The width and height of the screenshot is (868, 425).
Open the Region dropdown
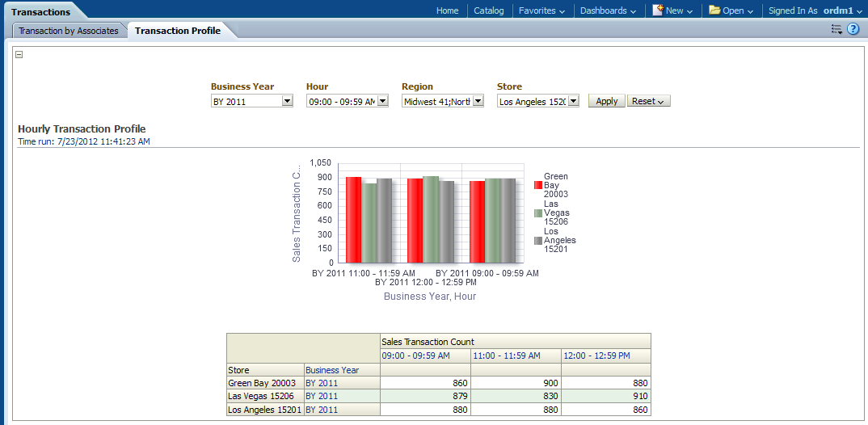coord(478,102)
